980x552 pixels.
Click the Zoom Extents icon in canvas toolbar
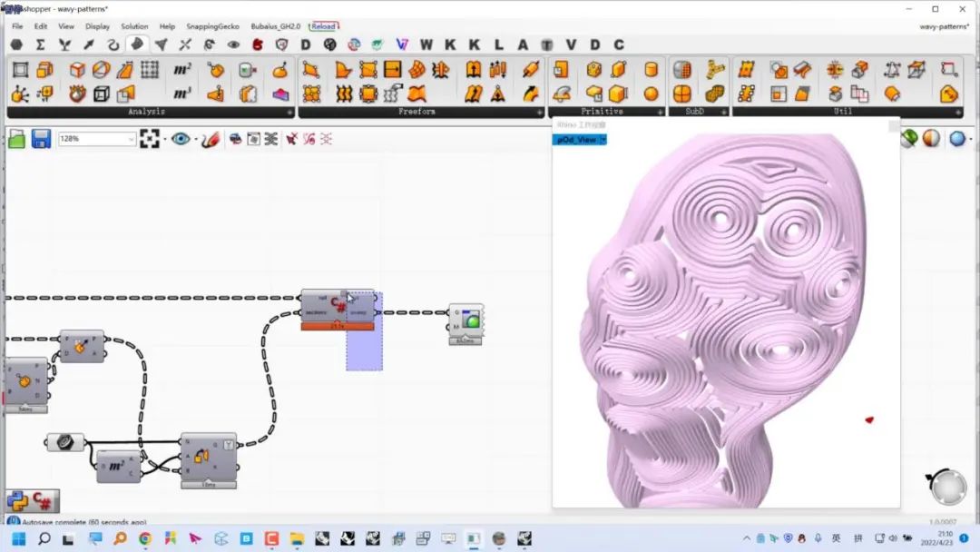point(150,139)
